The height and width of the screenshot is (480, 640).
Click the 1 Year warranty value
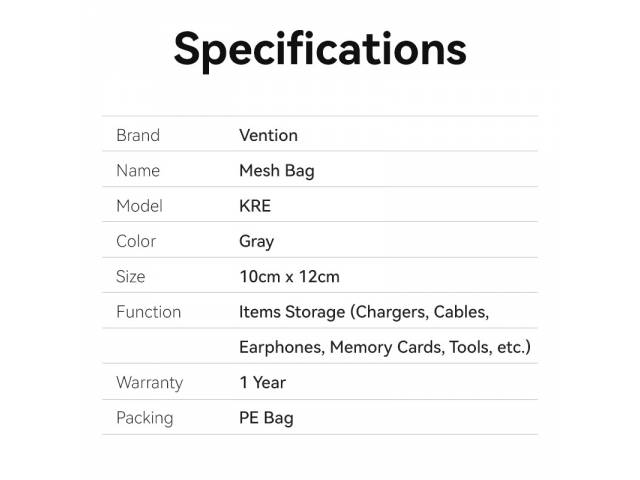click(262, 382)
